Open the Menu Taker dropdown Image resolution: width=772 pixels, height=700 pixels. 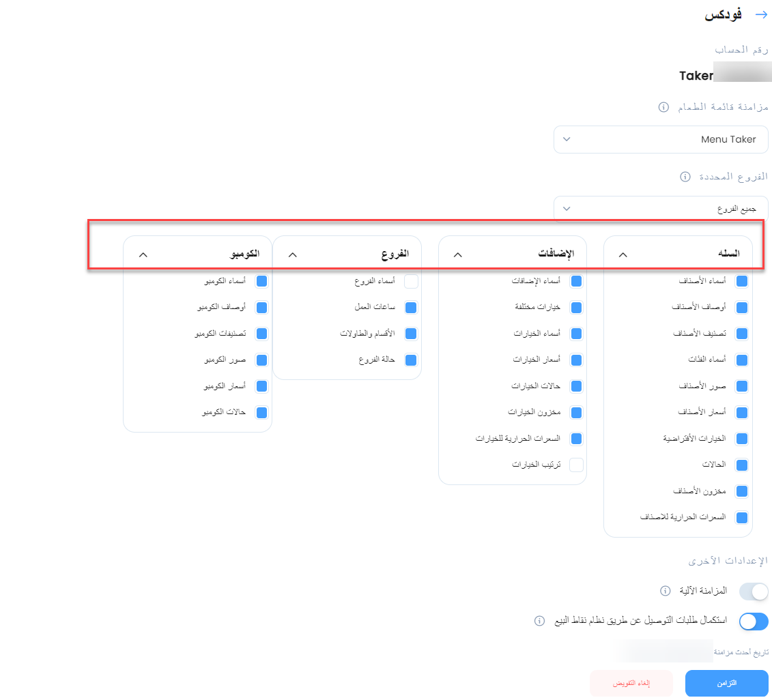[x=661, y=139]
